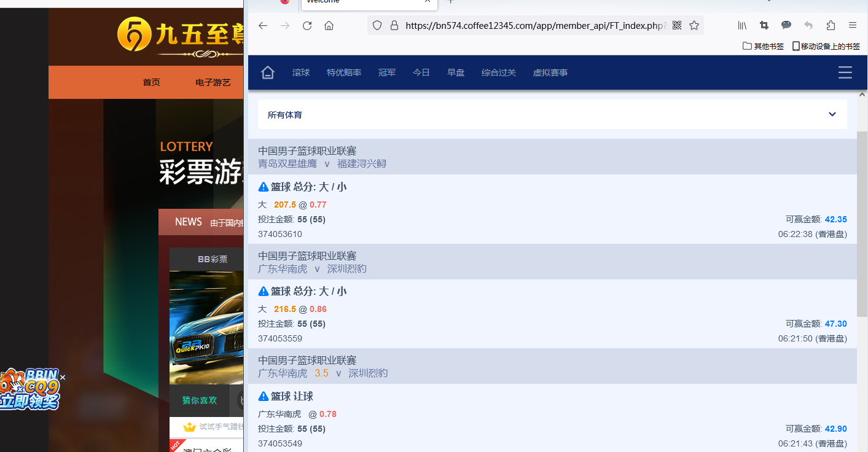Click the odds 216.5 @ 0.86
The height and width of the screenshot is (452, 868).
pyautogui.click(x=300, y=309)
